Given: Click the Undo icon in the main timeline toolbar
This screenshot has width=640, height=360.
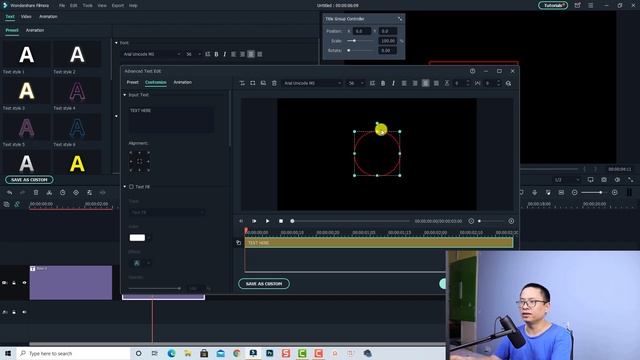Looking at the screenshot, I should [9, 192].
